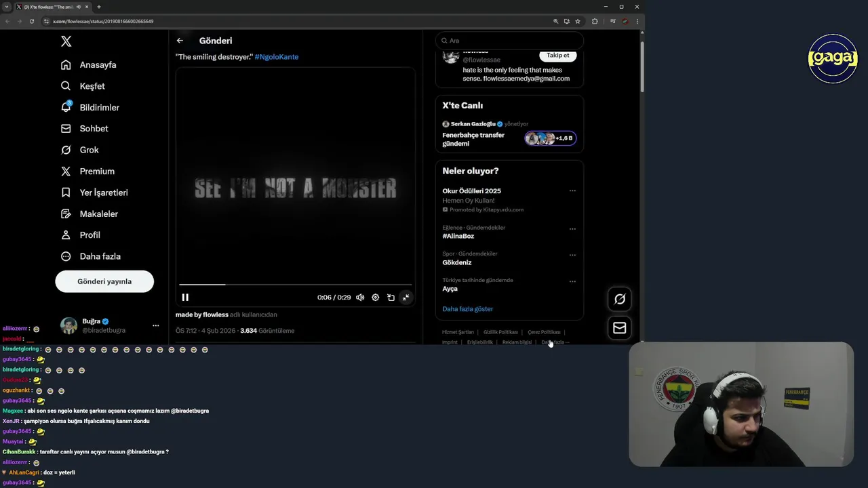Click Daha fazla göster link

468,309
